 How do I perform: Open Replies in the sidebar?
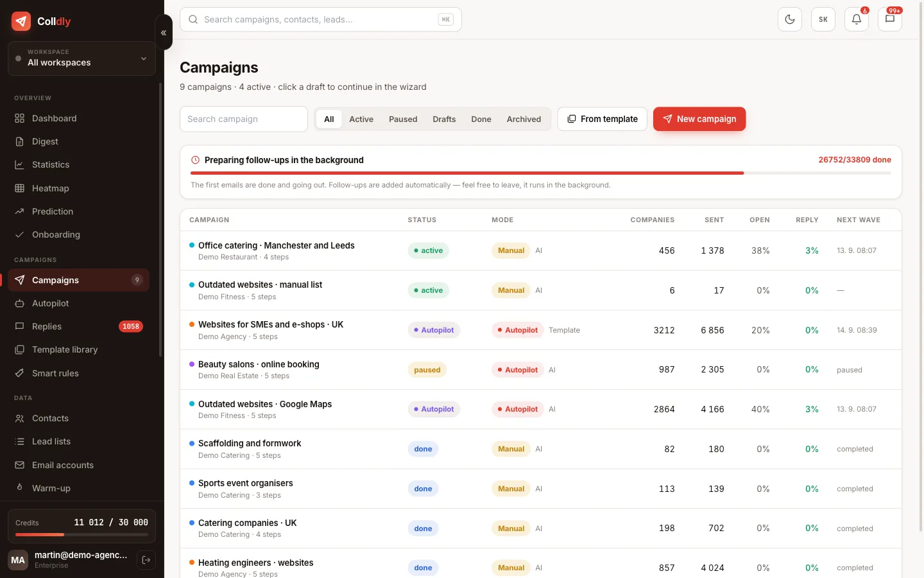[78, 326]
